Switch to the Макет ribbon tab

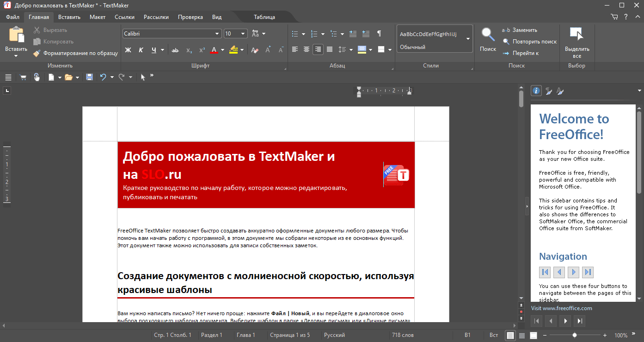click(98, 17)
